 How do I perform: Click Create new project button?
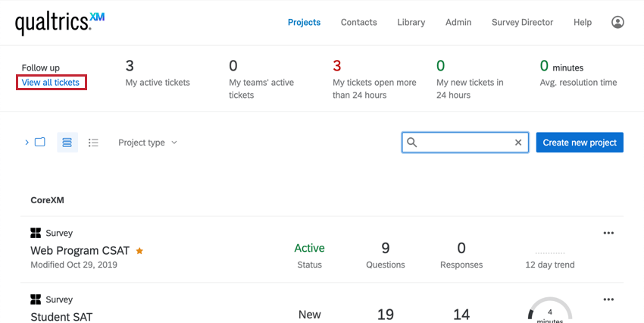[580, 143]
